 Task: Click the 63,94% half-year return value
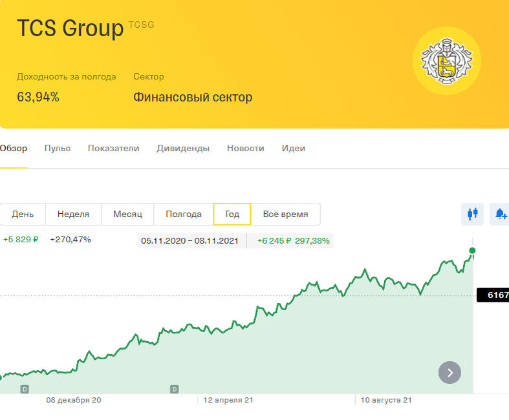(38, 97)
